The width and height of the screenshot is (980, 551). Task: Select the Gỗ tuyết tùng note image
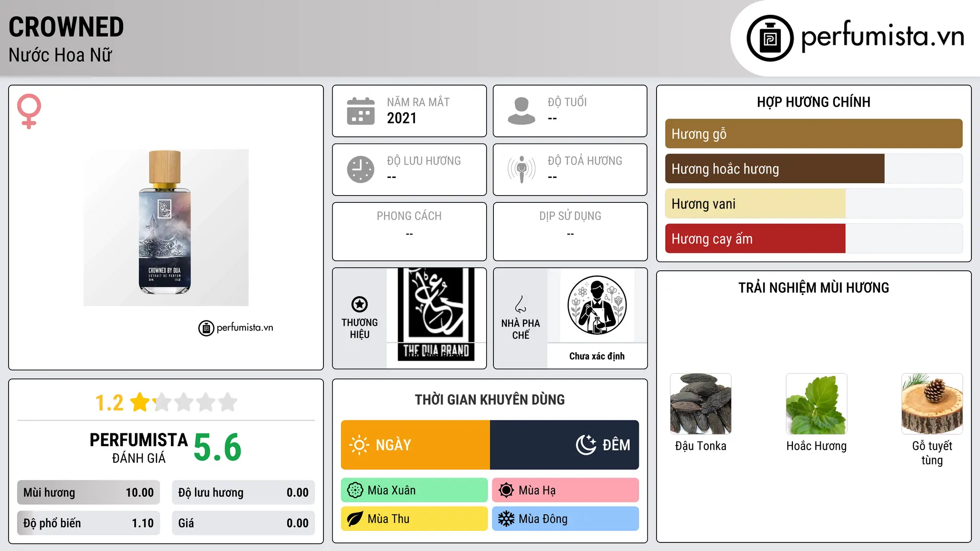(x=932, y=404)
